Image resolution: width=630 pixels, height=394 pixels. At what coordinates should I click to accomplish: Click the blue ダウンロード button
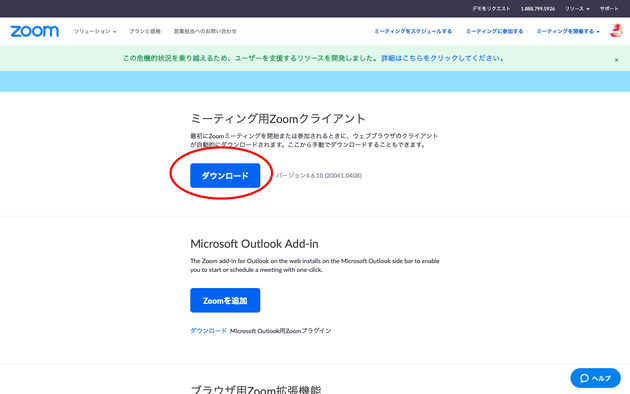(x=225, y=176)
